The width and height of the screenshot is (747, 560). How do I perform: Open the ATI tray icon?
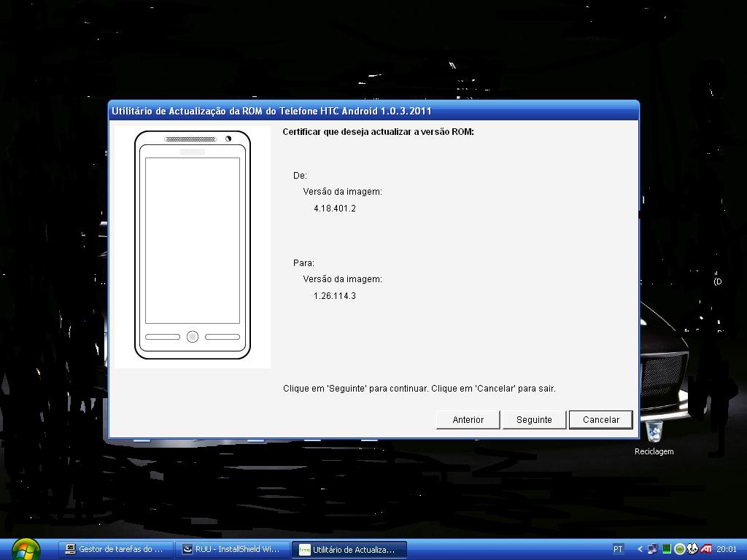(706, 549)
